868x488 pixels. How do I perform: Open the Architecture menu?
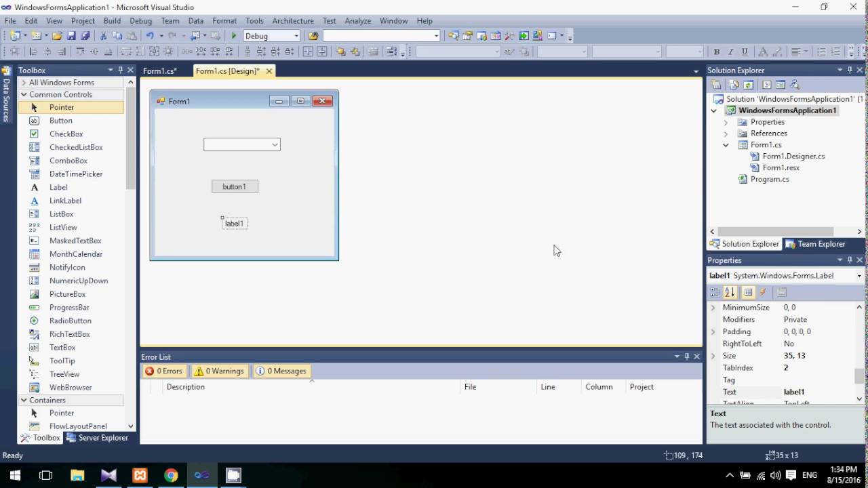point(293,21)
